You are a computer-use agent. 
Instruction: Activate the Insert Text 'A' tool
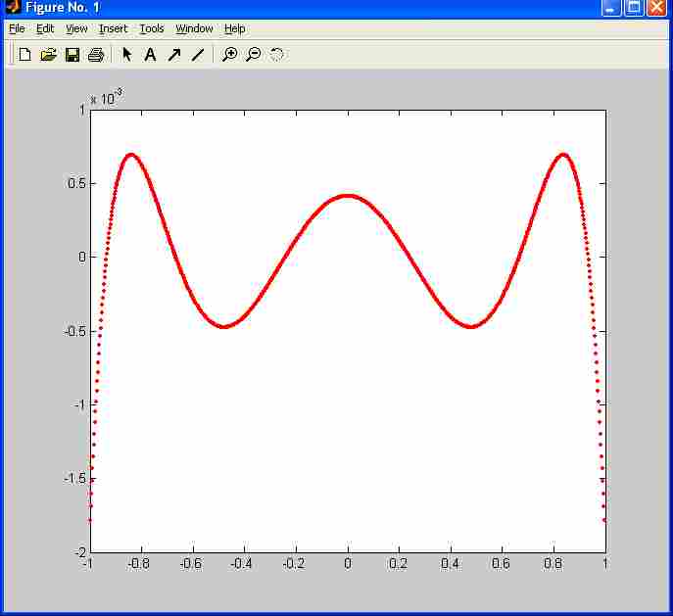point(150,55)
